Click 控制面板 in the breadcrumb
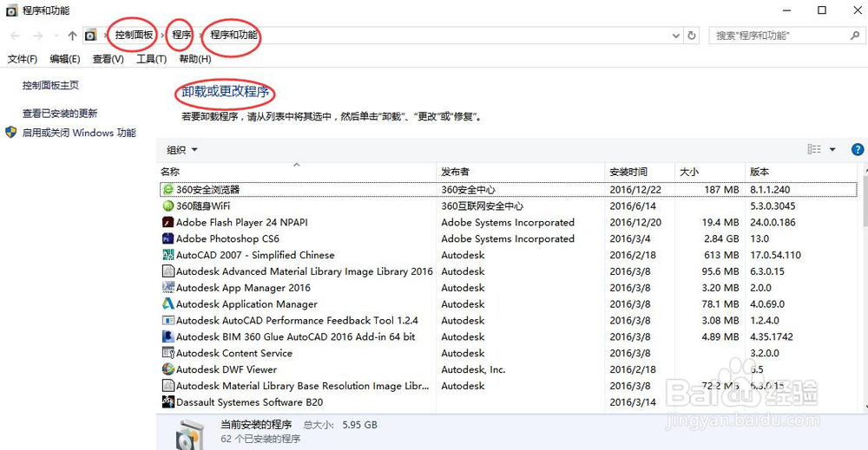The image size is (868, 450). pyautogui.click(x=134, y=35)
